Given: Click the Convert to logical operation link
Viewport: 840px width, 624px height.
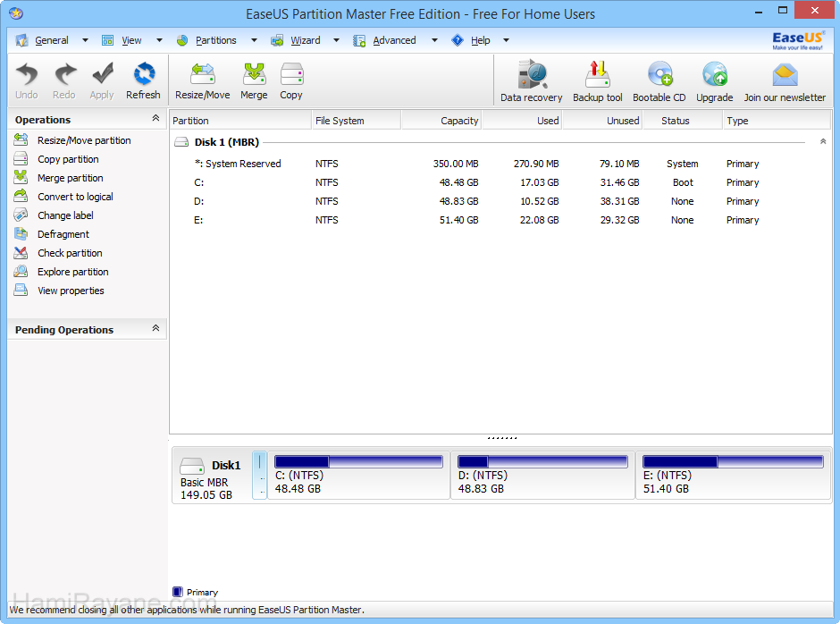Looking at the screenshot, I should (x=75, y=197).
